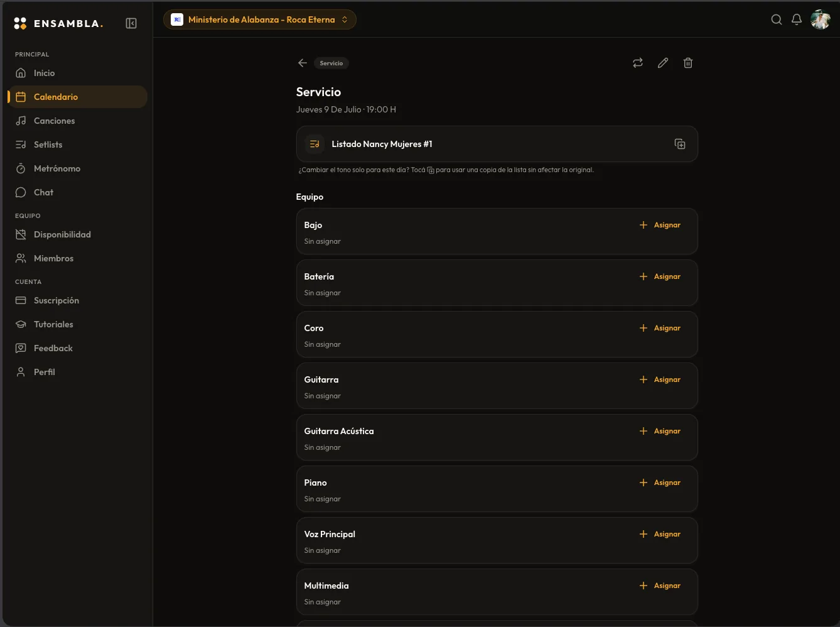Go to Inicio in sidebar
The height and width of the screenshot is (627, 840).
77,73
